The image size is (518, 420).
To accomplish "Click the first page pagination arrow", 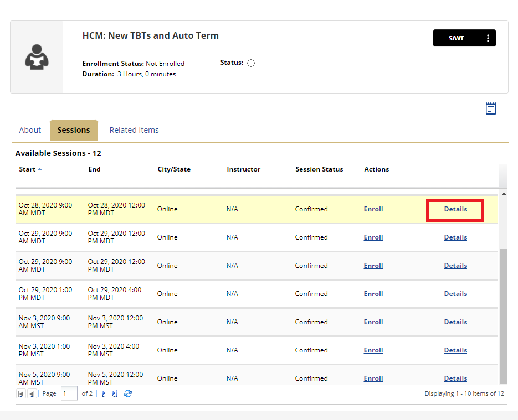I will click(21, 393).
